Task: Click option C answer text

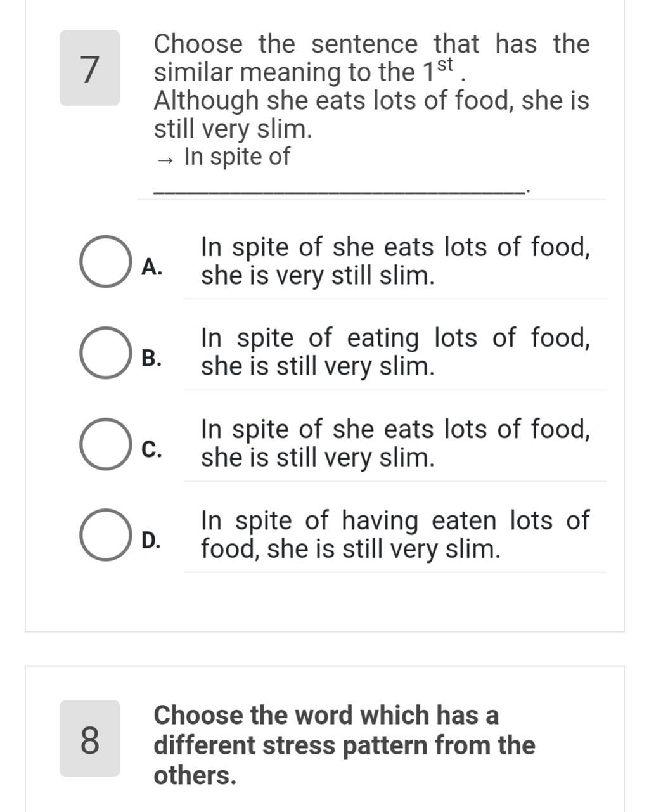Action: [x=395, y=443]
